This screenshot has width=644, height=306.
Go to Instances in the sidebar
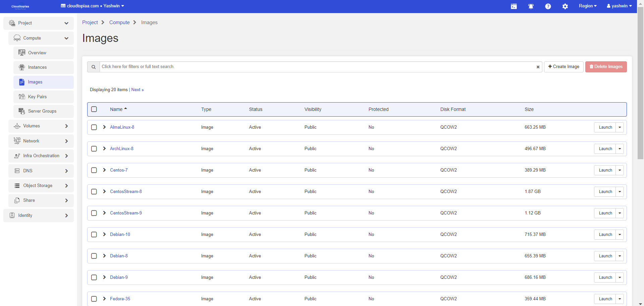[x=37, y=67]
